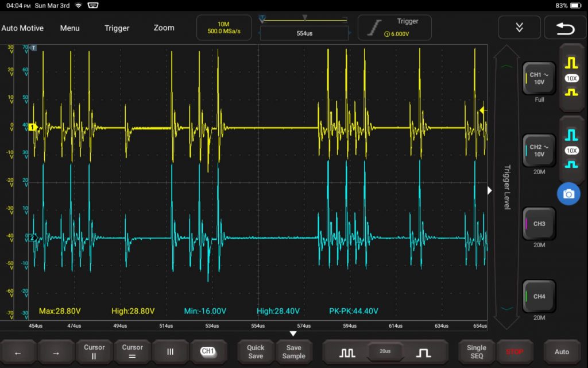The height and width of the screenshot is (368, 588).
Task: Widen timebase with the multi-pulse icon
Action: [347, 352]
